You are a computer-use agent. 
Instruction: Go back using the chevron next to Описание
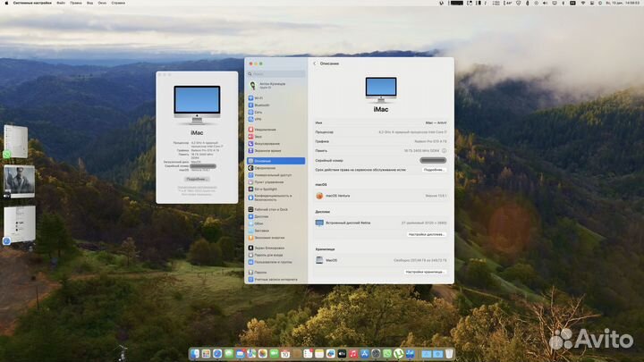click(x=315, y=63)
